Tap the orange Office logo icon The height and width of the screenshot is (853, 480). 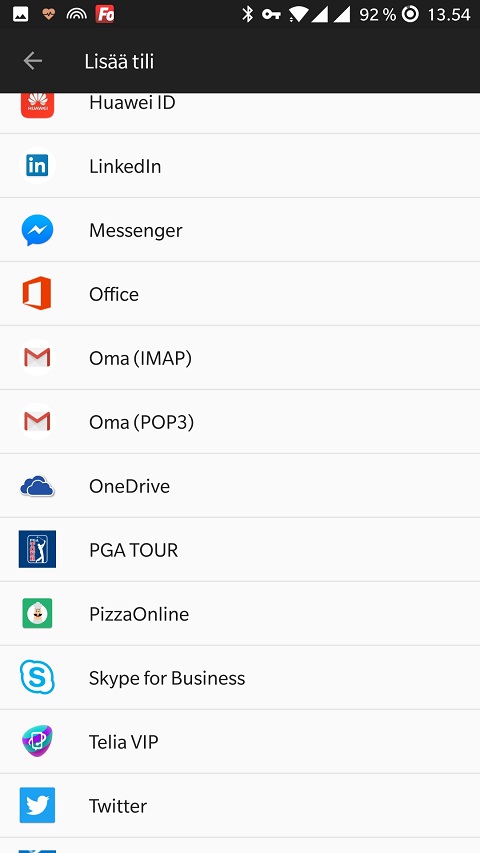click(x=37, y=293)
